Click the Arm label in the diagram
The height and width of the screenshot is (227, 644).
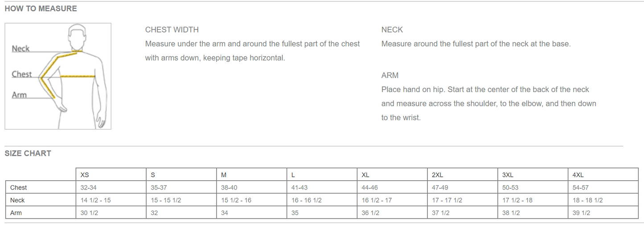point(19,95)
